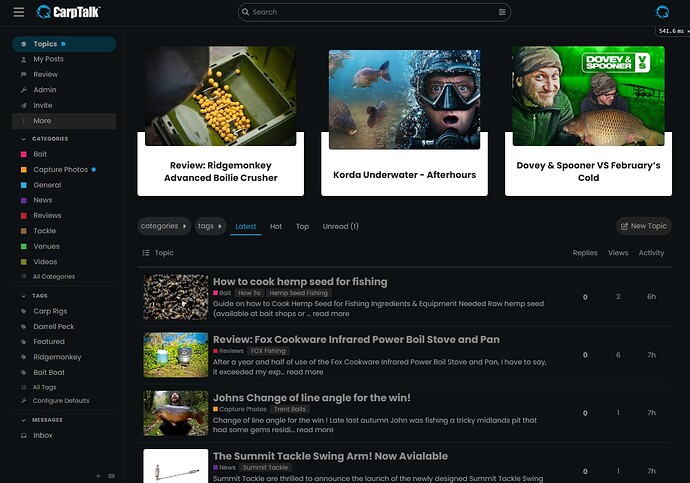Click the Ridgemonkey tag icon
This screenshot has width=690, height=483.
tap(24, 357)
